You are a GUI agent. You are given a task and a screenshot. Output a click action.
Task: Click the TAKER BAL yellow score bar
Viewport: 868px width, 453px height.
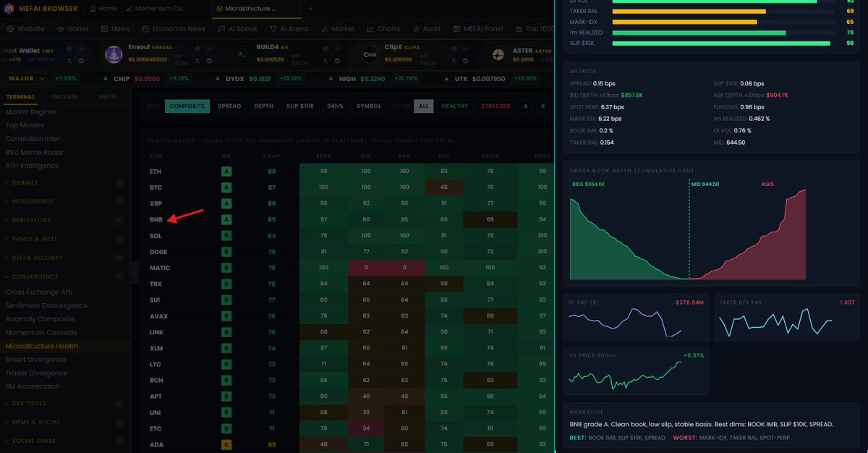[x=689, y=12]
